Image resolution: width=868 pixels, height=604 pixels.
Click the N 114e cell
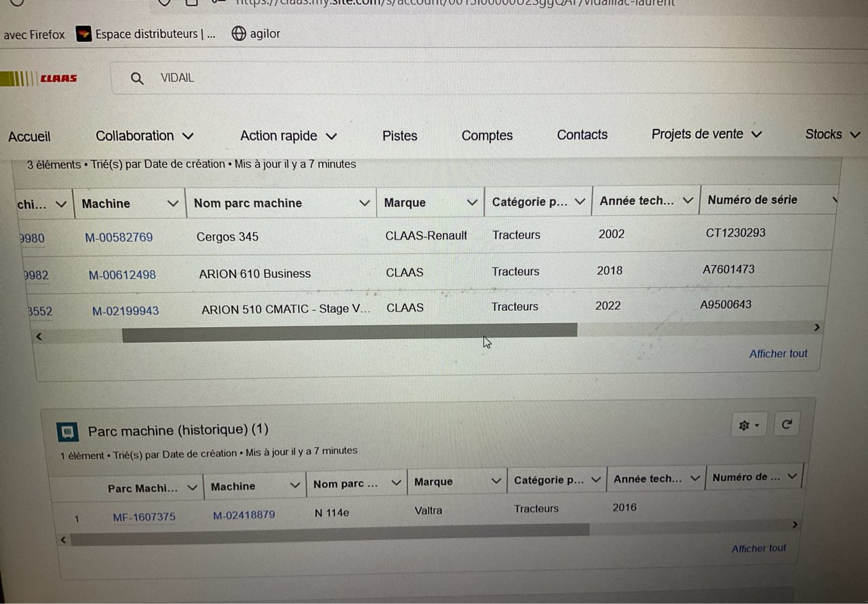[332, 513]
